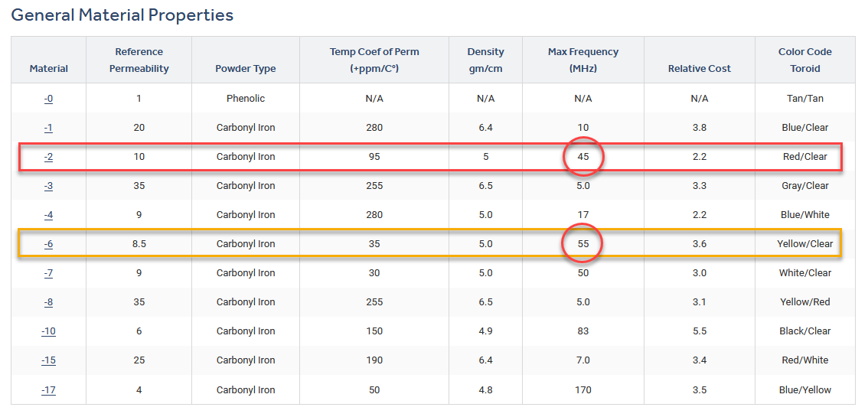
Task: Open the -17 material link
Action: tap(48, 390)
